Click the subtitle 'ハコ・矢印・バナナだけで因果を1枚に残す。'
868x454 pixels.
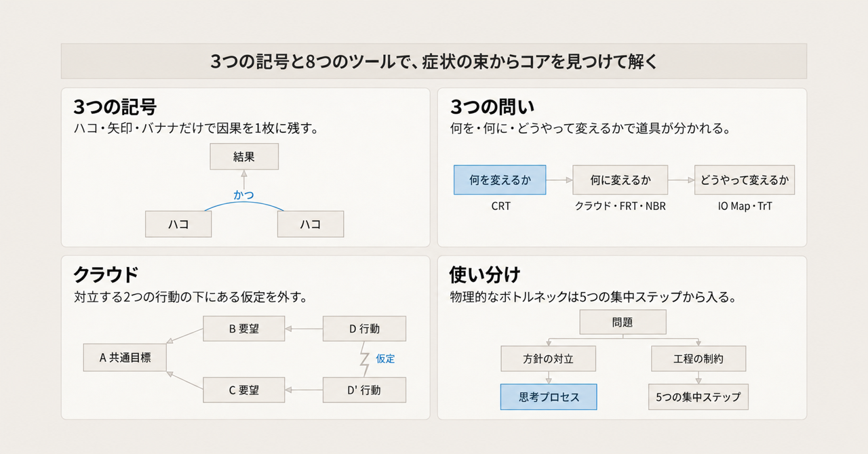(196, 128)
